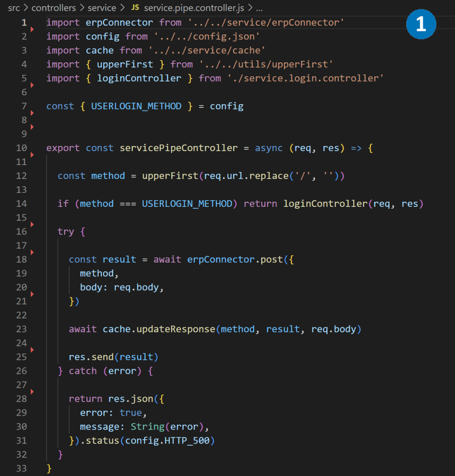455x476 pixels.
Task: Click the servicePipeController function name
Action: click(x=178, y=148)
